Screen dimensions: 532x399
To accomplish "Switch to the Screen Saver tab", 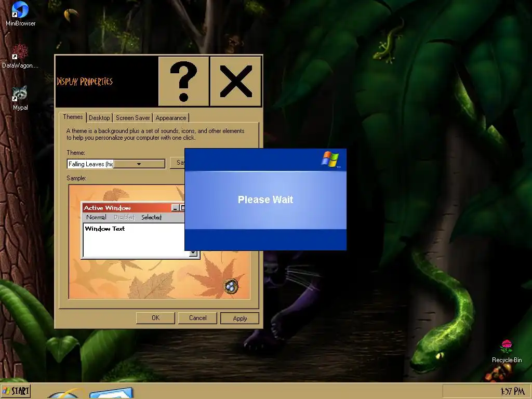I will click(132, 118).
